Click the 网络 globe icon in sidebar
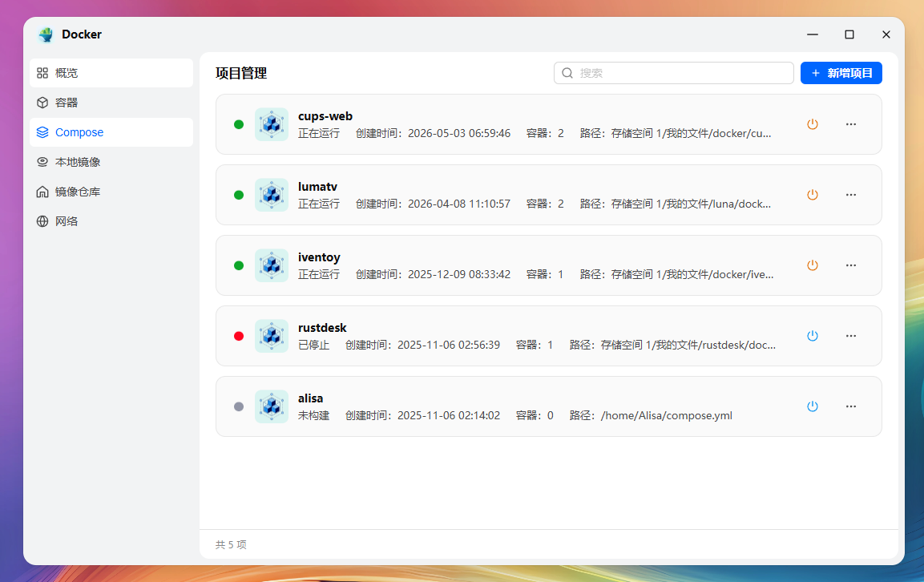The height and width of the screenshot is (582, 924). tap(42, 221)
